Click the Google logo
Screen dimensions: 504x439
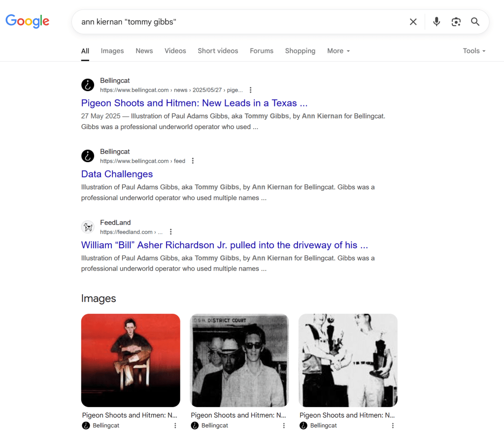point(28,21)
